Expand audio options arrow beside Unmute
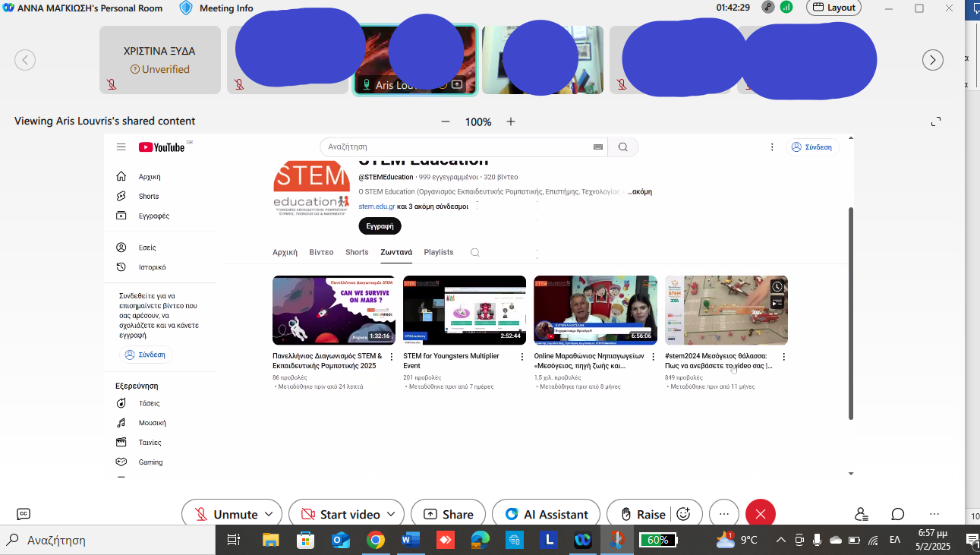This screenshot has width=980, height=555. point(269,514)
